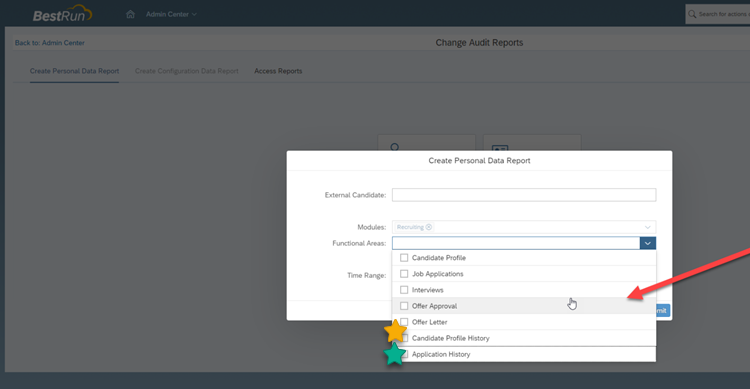This screenshot has width=750, height=389.
Task: Click the Create Personal Data Report dialog title
Action: pyautogui.click(x=479, y=161)
